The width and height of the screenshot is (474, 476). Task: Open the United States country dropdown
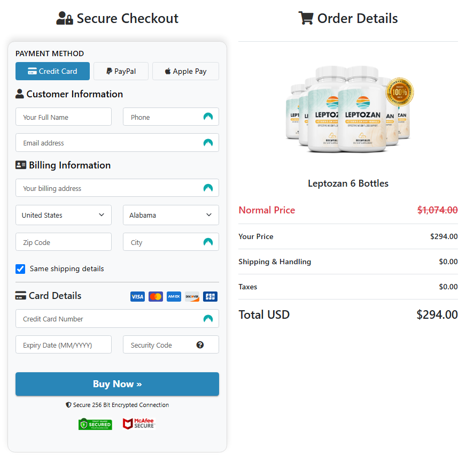[64, 215]
